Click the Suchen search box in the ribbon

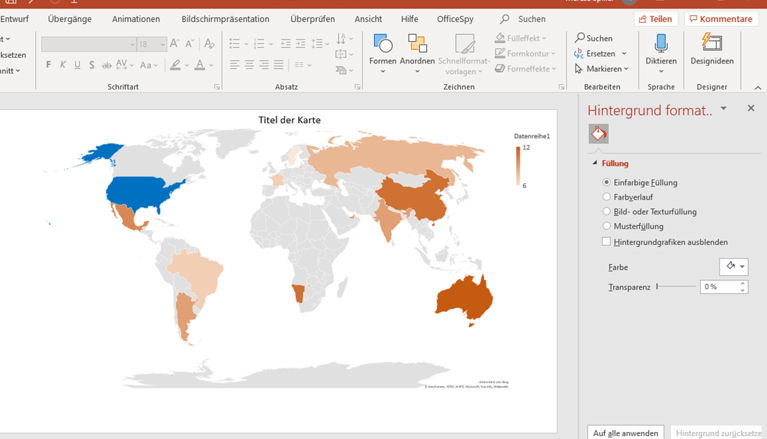(522, 19)
